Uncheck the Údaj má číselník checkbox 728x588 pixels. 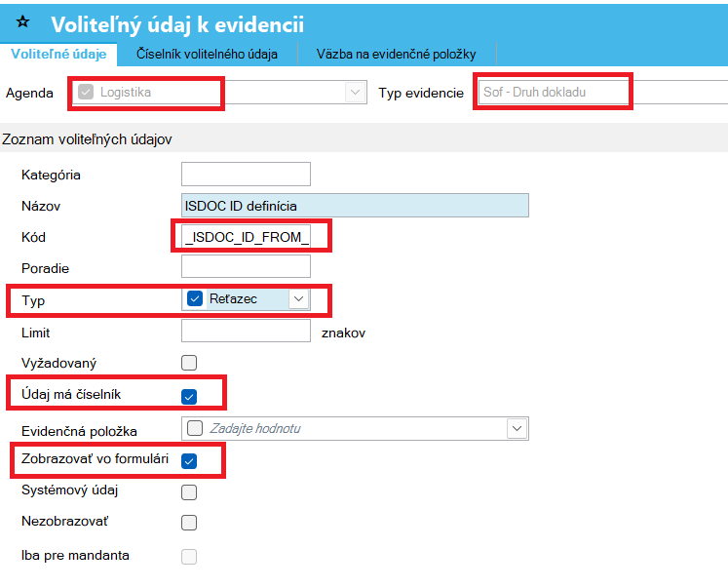tap(189, 397)
